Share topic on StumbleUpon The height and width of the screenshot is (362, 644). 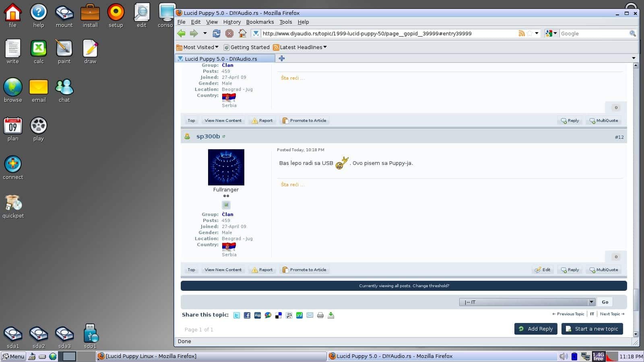click(299, 315)
